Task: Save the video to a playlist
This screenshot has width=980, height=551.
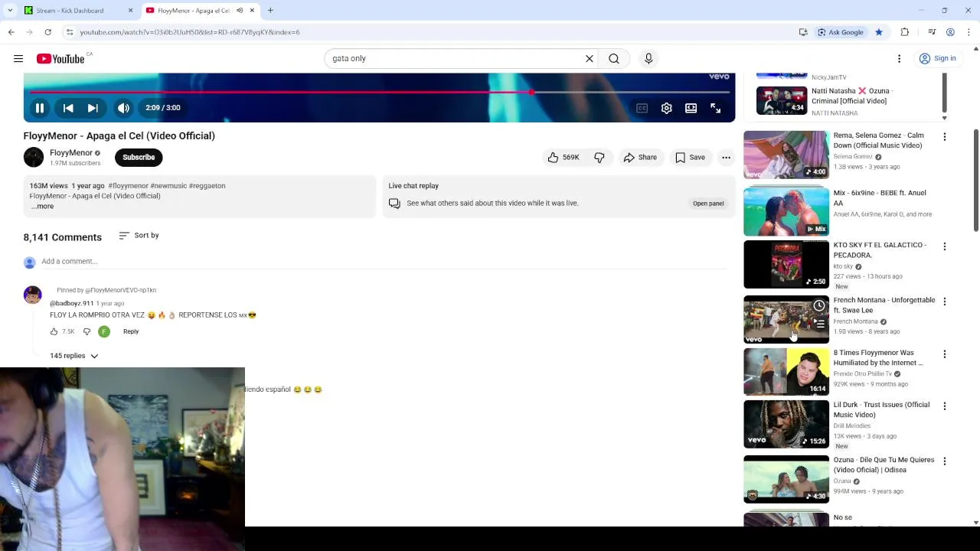Action: 690,157
